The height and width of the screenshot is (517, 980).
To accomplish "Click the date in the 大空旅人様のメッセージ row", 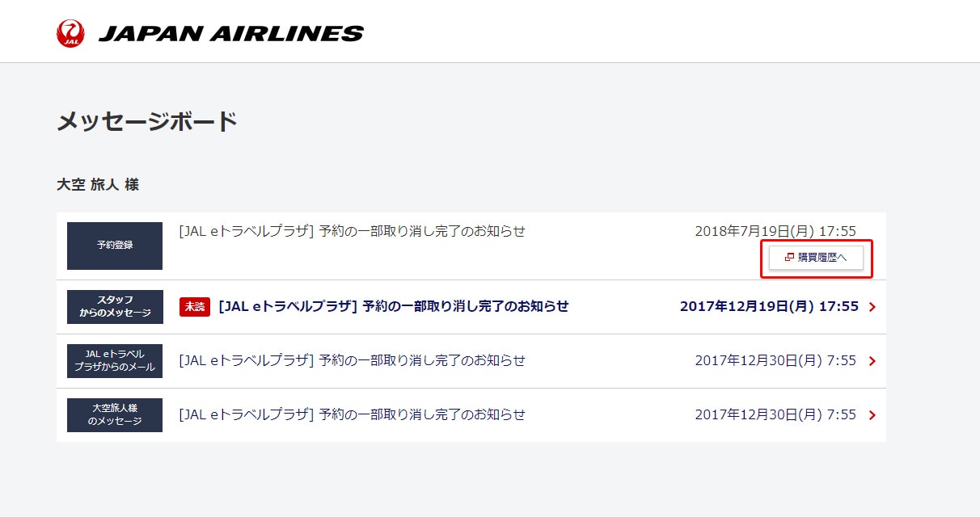I will coord(775,414).
